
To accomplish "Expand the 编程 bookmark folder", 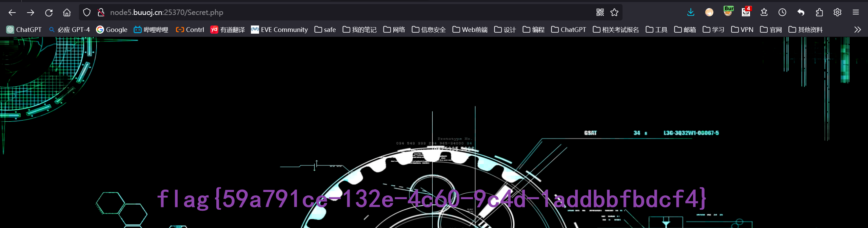I will [x=534, y=30].
